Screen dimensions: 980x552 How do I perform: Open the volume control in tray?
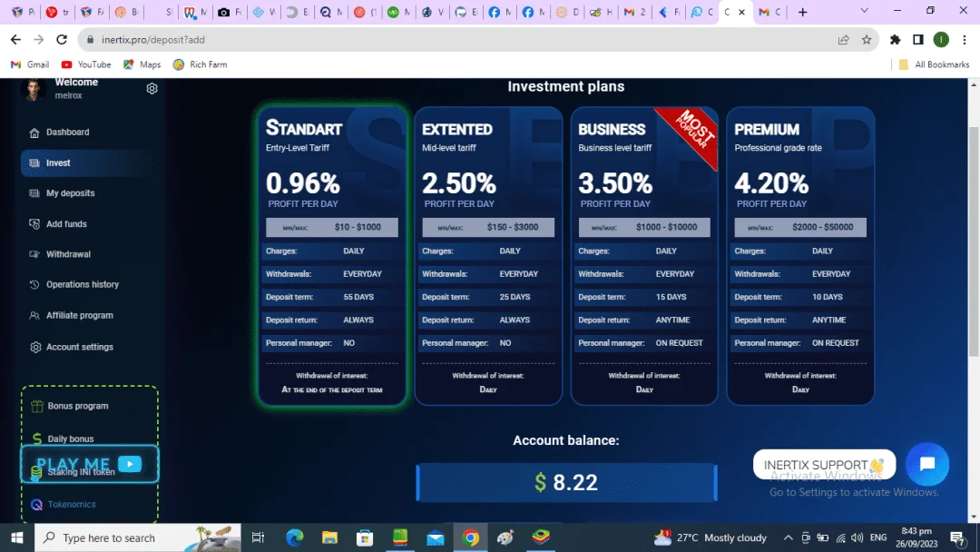[x=857, y=537]
